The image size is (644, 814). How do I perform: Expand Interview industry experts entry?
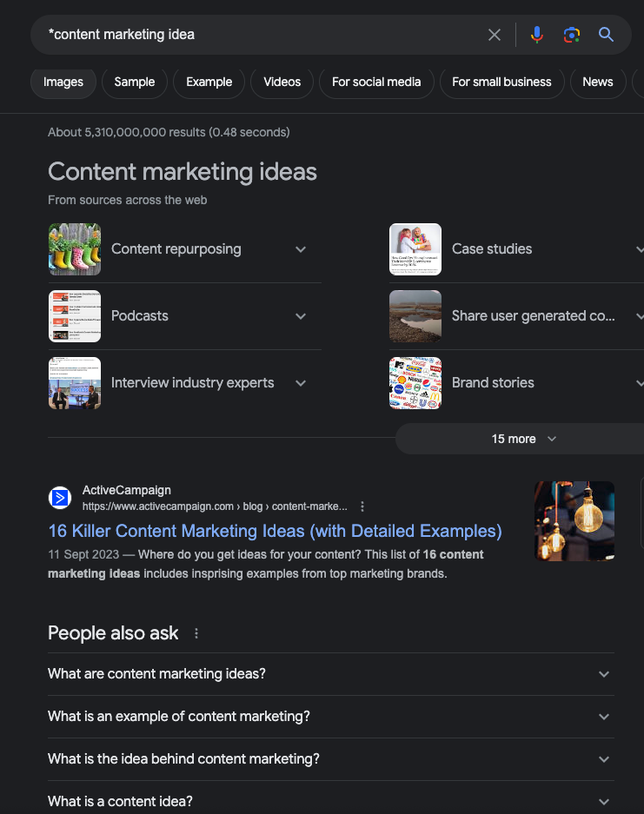coord(301,383)
